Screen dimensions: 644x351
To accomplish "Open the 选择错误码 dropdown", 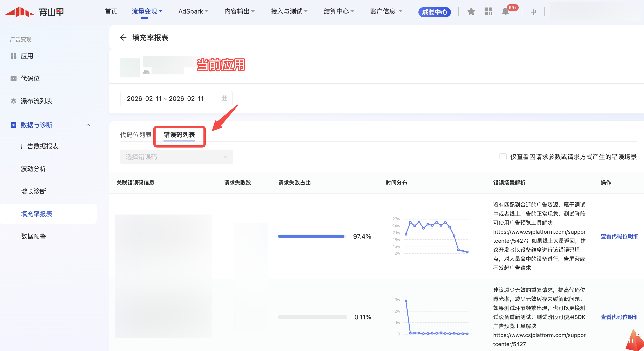I will pyautogui.click(x=176, y=157).
